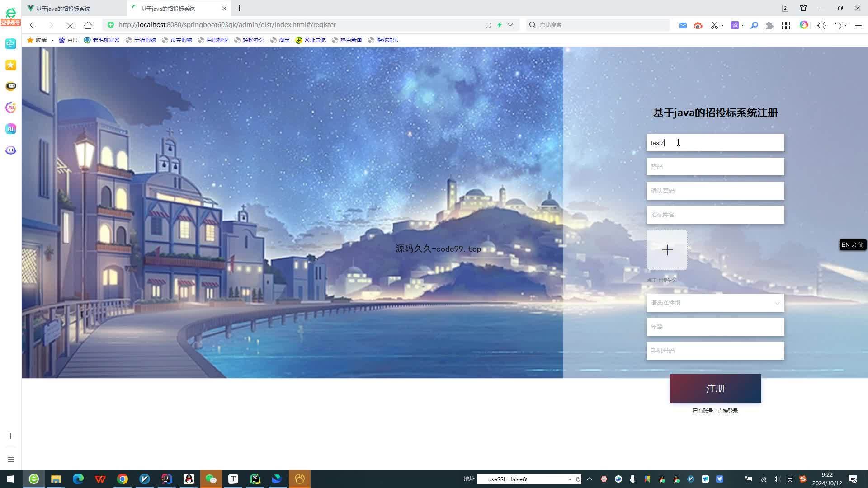Open the 京东购物 bookmark

pos(177,40)
